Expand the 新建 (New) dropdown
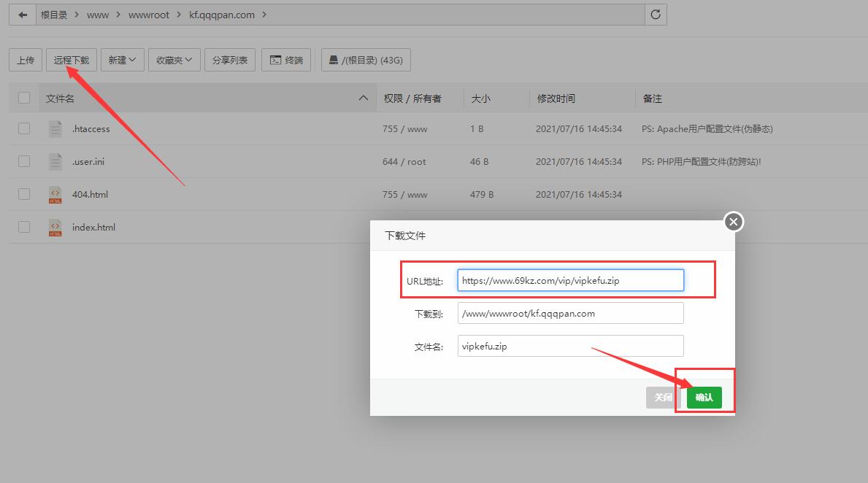868x483 pixels. point(122,60)
